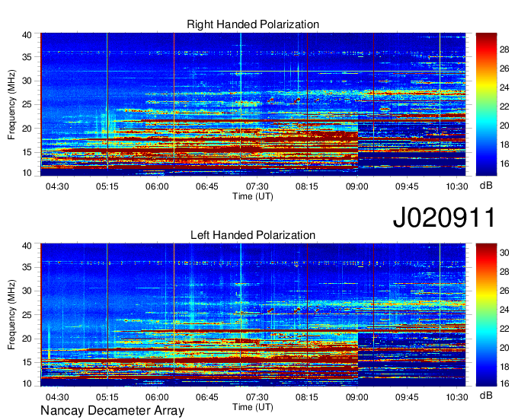Click the 15 MHz tick on the Right Handed frequency axis

coord(27,152)
